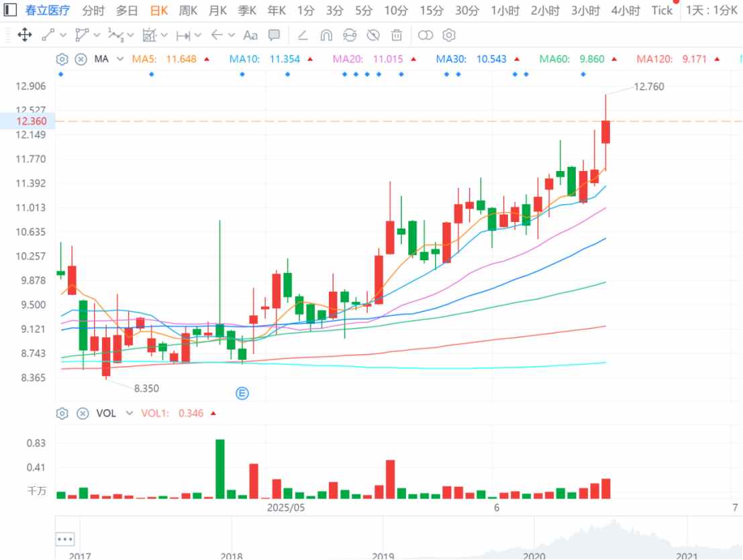
Task: Switch to the 周K weekly tab
Action: pos(188,11)
